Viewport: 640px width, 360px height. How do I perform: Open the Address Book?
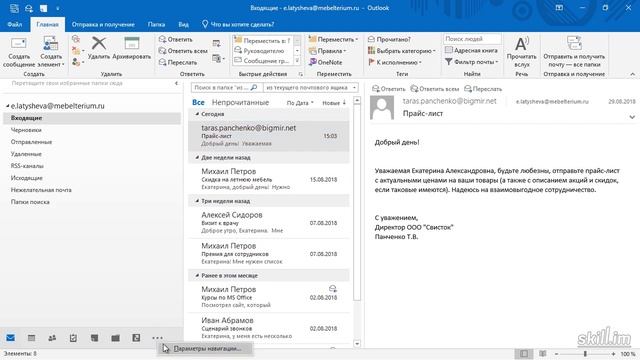(x=471, y=51)
